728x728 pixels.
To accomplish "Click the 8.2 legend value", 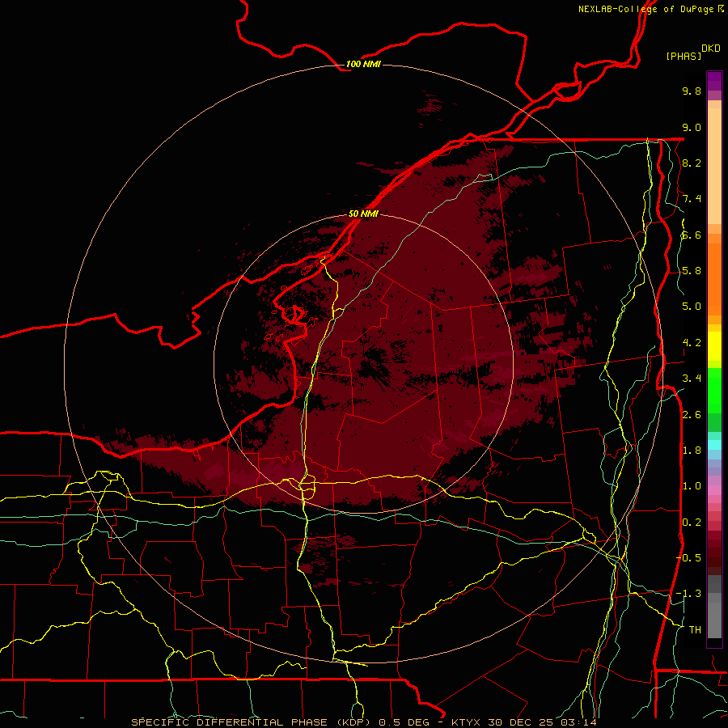I will [x=692, y=163].
